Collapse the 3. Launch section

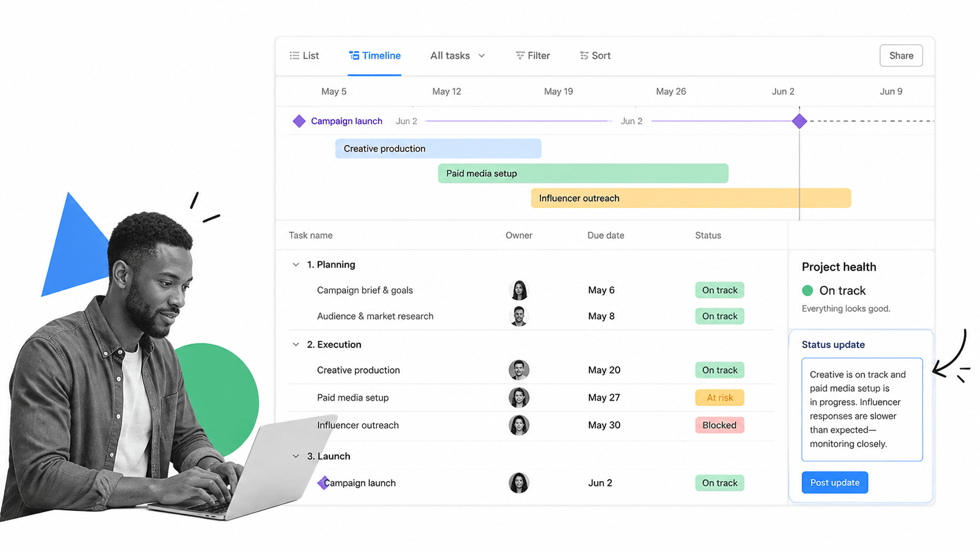(x=296, y=456)
